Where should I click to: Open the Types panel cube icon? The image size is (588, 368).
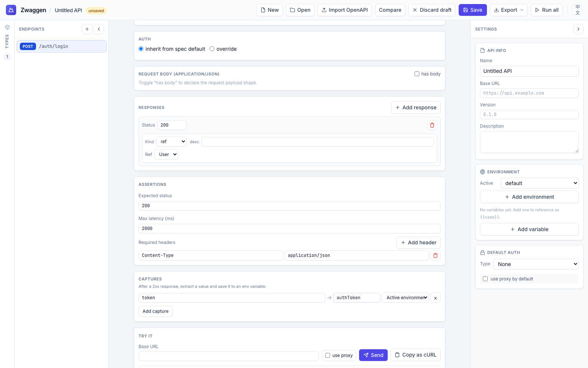[x=7, y=27]
